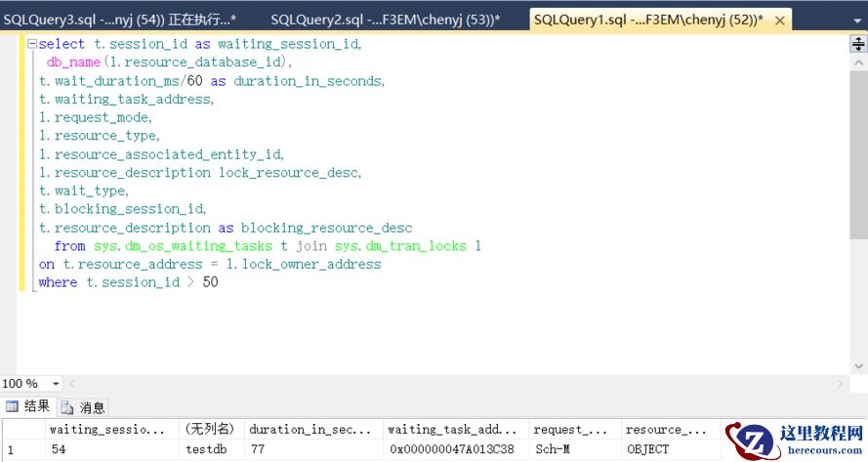Select the duration_in_seconds column header
The height and width of the screenshot is (462, 868).
click(310, 429)
